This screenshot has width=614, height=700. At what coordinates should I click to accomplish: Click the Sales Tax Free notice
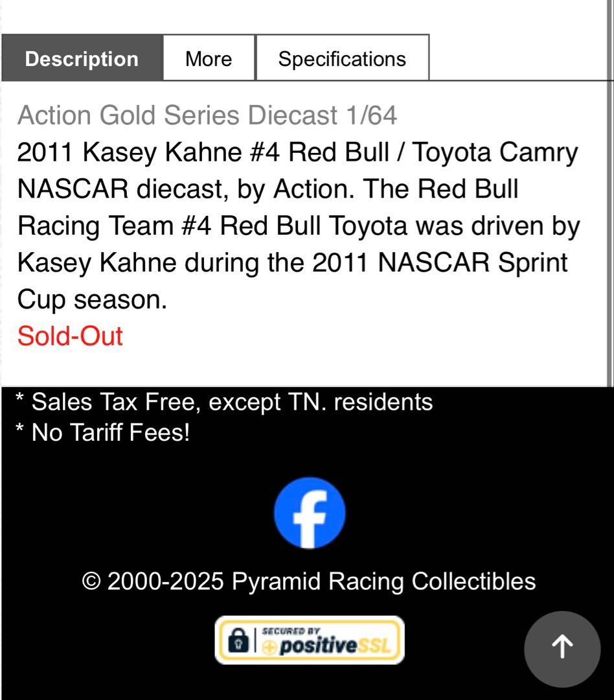click(224, 402)
